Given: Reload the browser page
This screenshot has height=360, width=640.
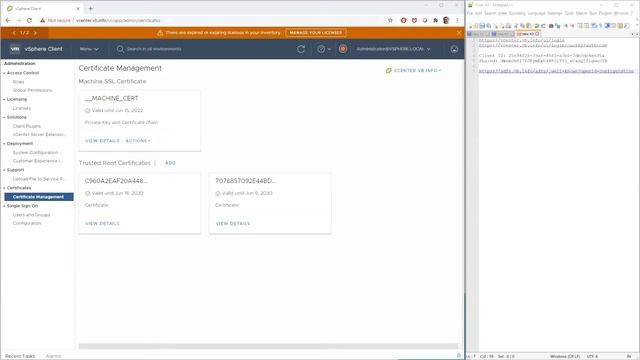Looking at the screenshot, I should click(x=29, y=20).
